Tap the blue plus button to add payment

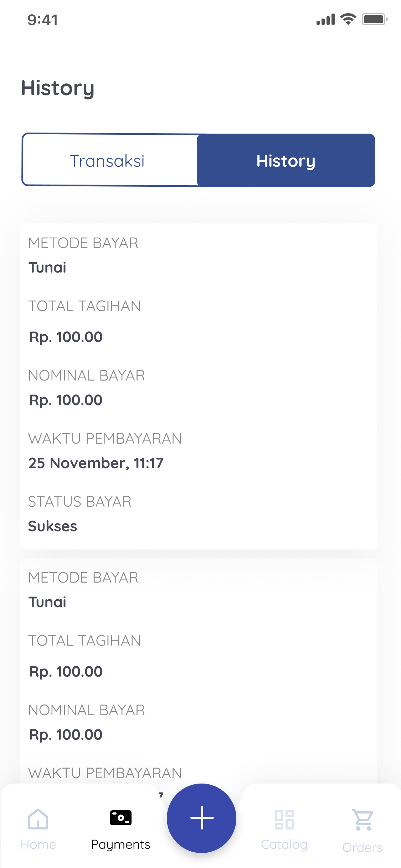point(201,819)
